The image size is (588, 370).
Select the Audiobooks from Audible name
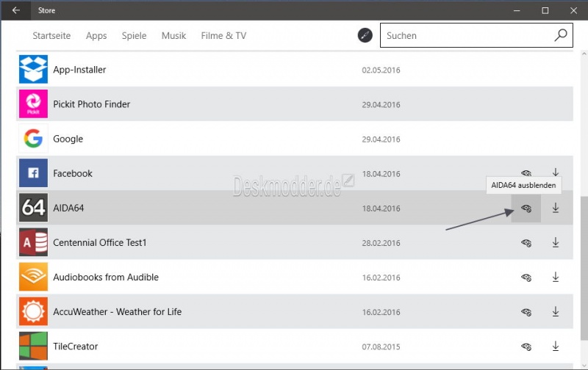coord(106,277)
